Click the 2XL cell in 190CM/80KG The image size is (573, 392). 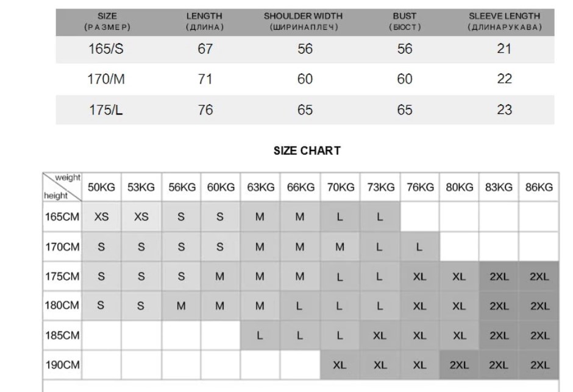[459, 365]
